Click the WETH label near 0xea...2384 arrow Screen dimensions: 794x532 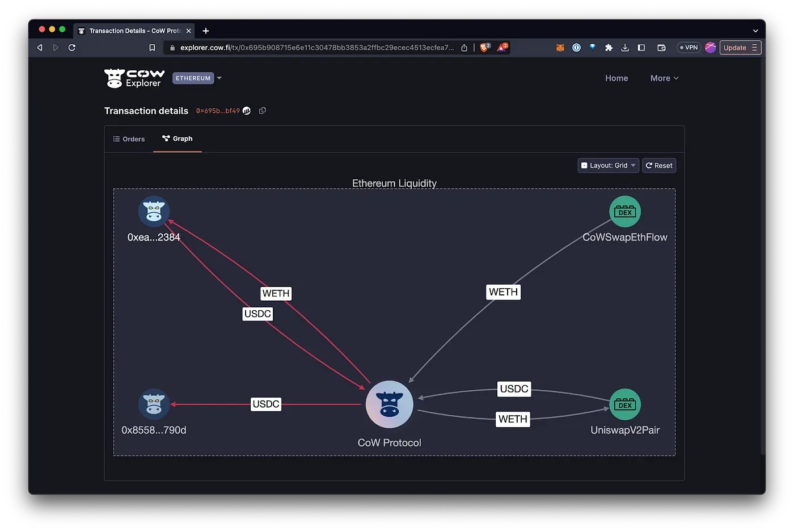pos(276,293)
